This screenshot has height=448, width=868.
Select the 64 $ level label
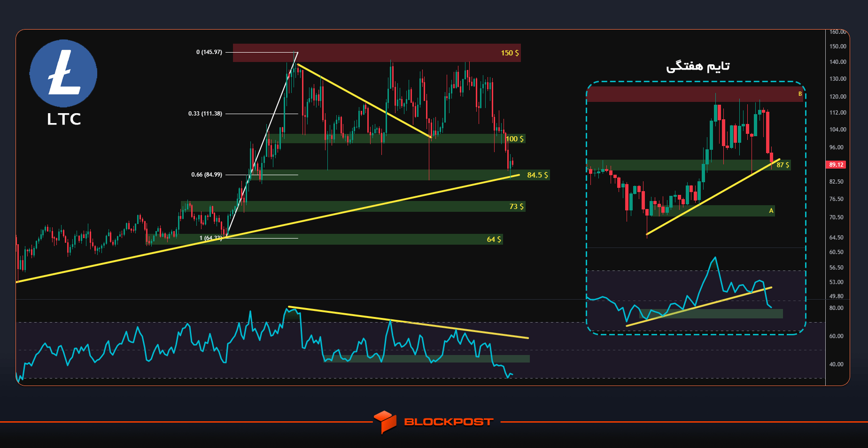click(x=494, y=239)
